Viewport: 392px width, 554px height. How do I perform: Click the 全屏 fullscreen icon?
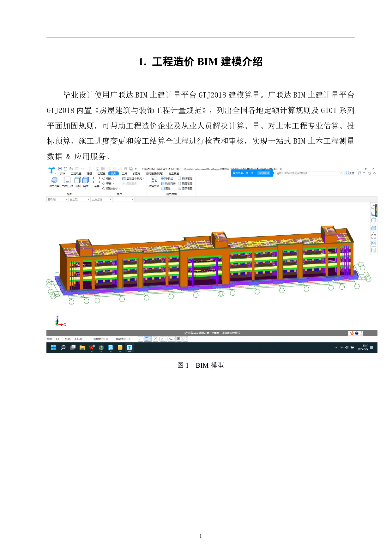[97, 181]
